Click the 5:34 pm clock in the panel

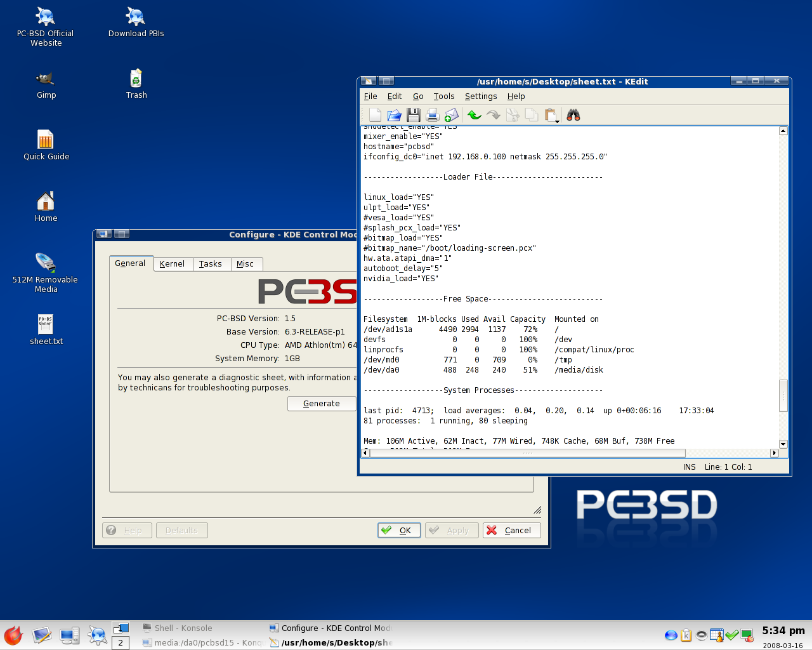783,630
